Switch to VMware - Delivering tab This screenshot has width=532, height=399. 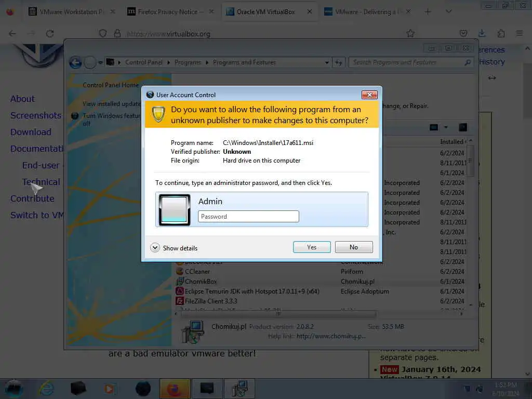pyautogui.click(x=368, y=12)
